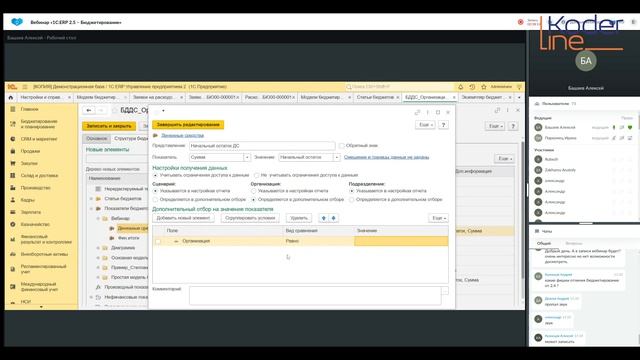The image size is (640, 360).
Task: Open Регламентированный учет section
Action: coord(43,269)
